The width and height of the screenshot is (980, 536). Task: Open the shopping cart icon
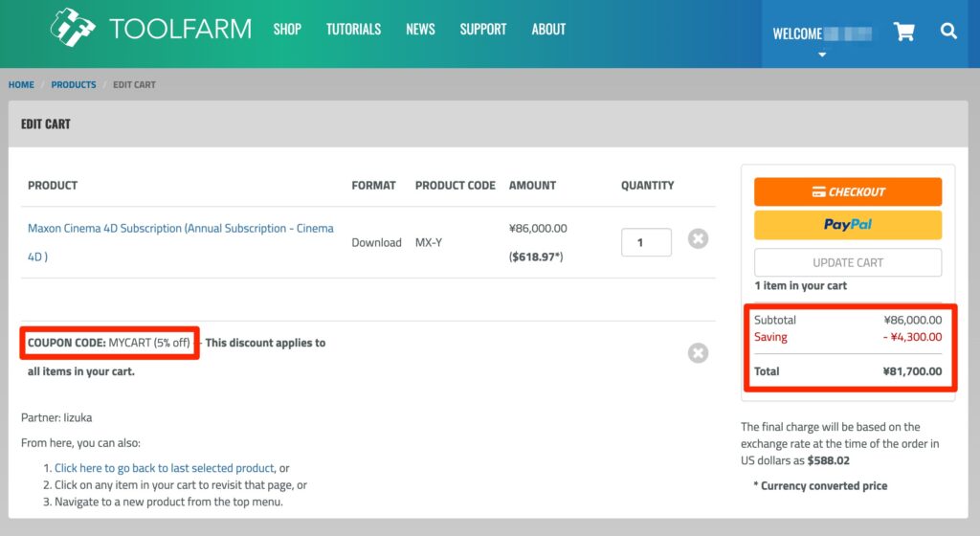903,32
